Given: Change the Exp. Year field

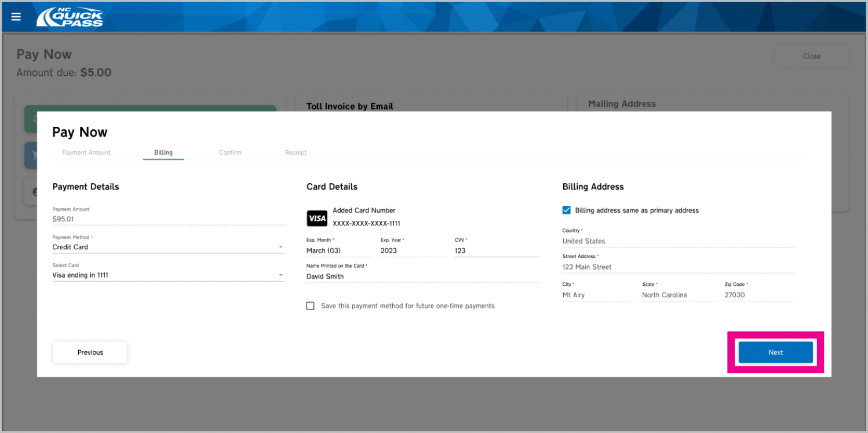Looking at the screenshot, I should coord(413,250).
